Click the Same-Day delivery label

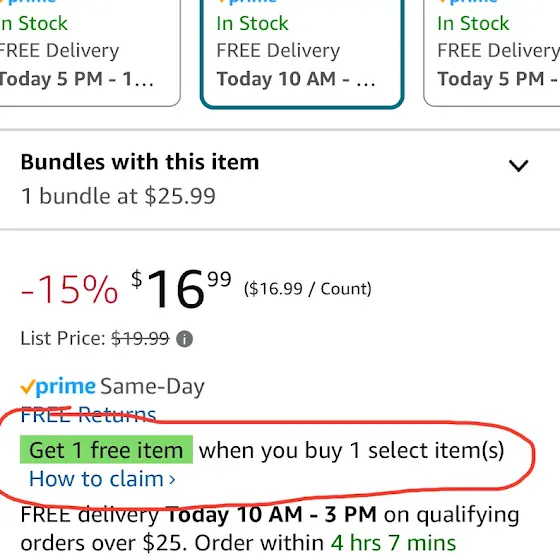coord(152,387)
